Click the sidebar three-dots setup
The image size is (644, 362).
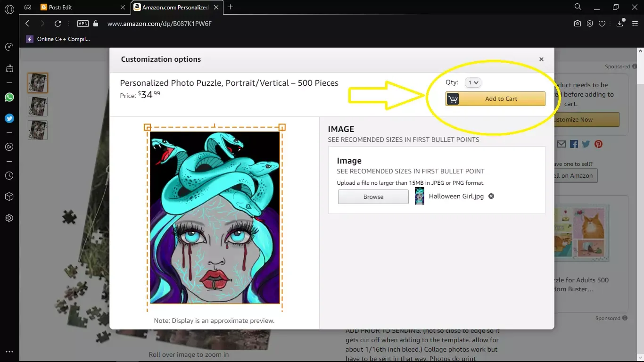[x=9, y=352]
